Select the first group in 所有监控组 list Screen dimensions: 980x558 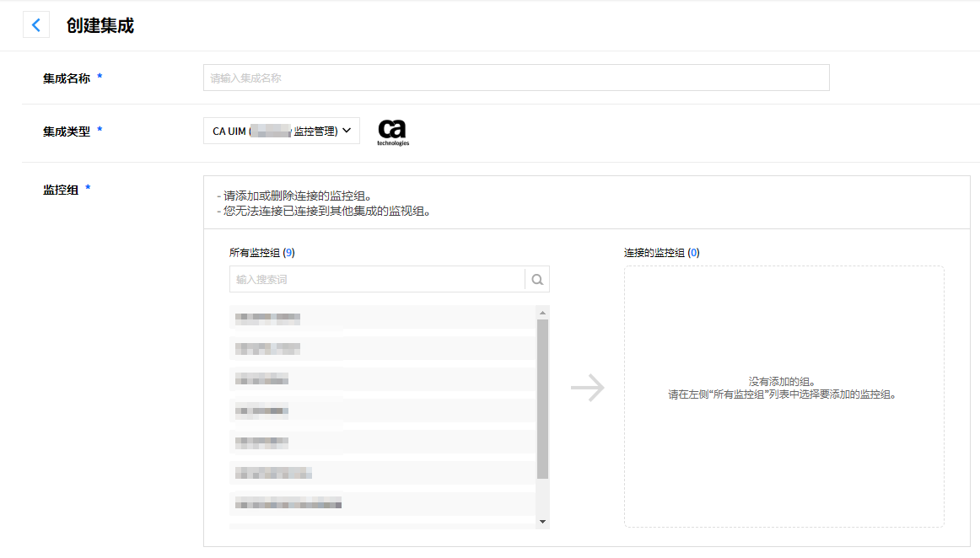(x=382, y=318)
